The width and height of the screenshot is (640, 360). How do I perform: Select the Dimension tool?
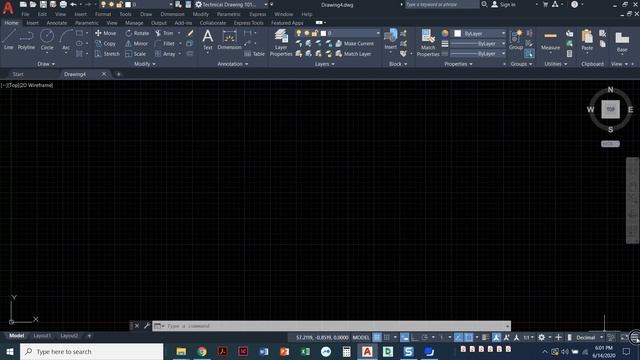click(229, 40)
